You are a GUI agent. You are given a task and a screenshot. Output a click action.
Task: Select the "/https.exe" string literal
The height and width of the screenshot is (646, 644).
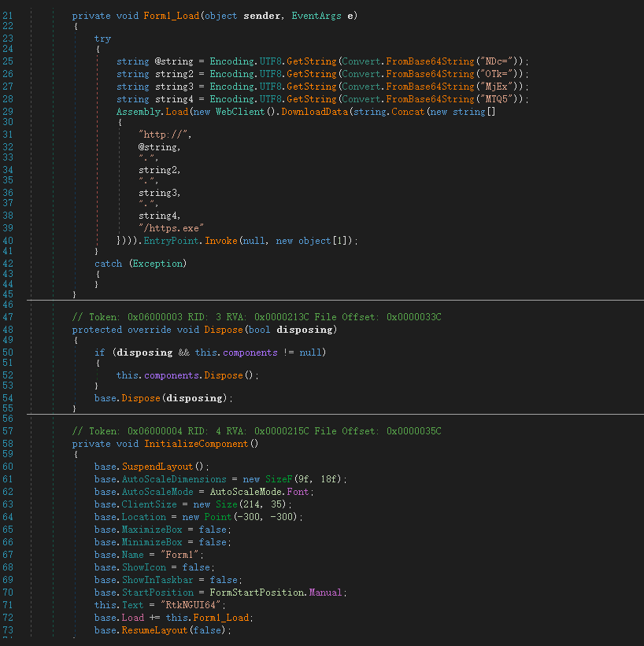[x=171, y=228]
